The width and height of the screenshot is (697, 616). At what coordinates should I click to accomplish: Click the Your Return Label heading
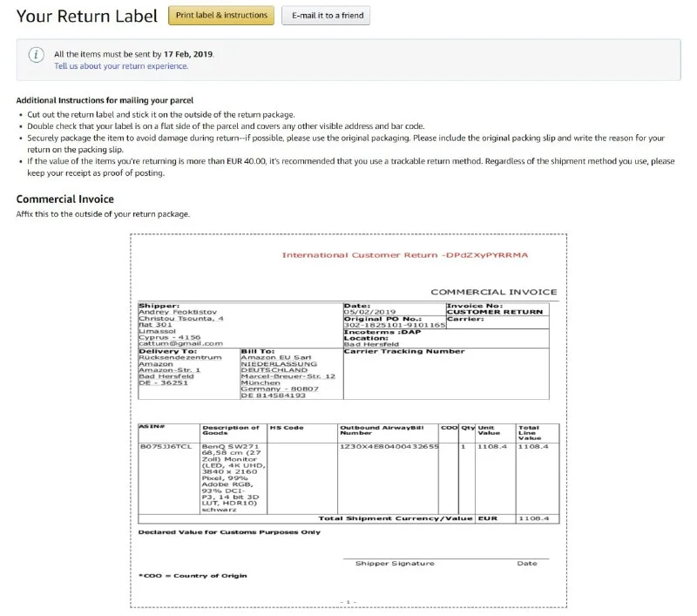[87, 16]
